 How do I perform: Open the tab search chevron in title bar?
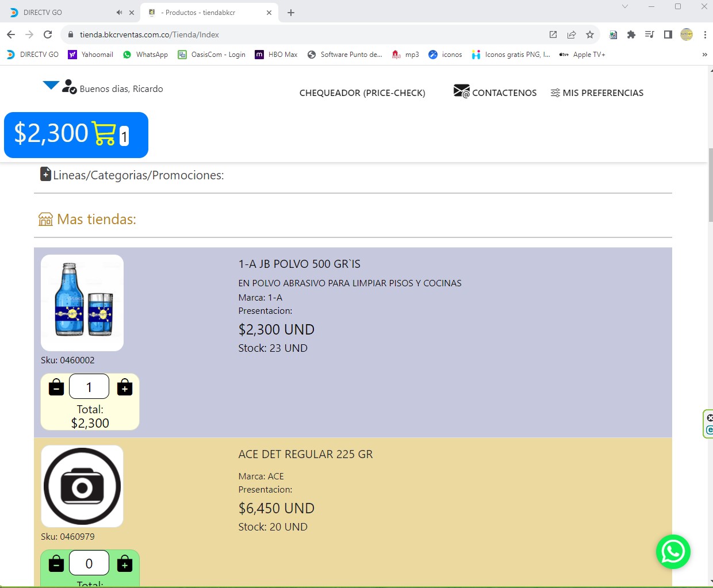(625, 6)
